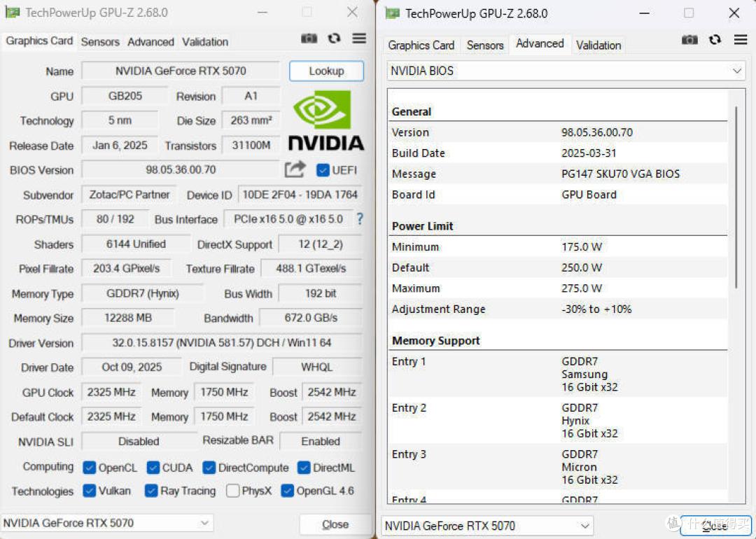Select Entry 2 Hynix memory row

click(x=559, y=421)
